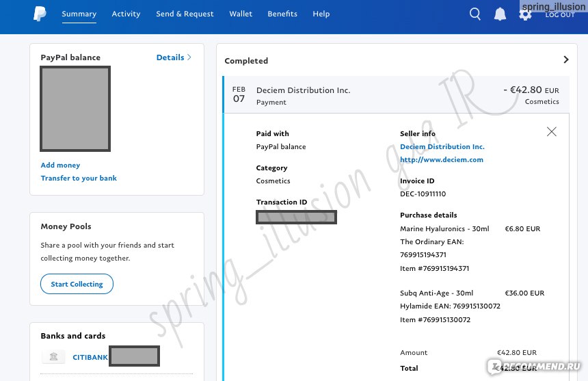Click the Hylamide EAN: 769915130072 line
Screen dimensions: 588x381
click(x=450, y=306)
